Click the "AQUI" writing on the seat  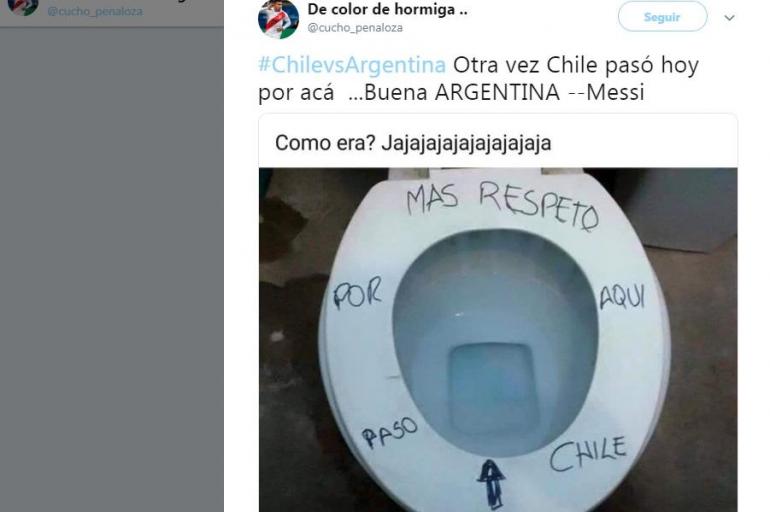point(622,296)
